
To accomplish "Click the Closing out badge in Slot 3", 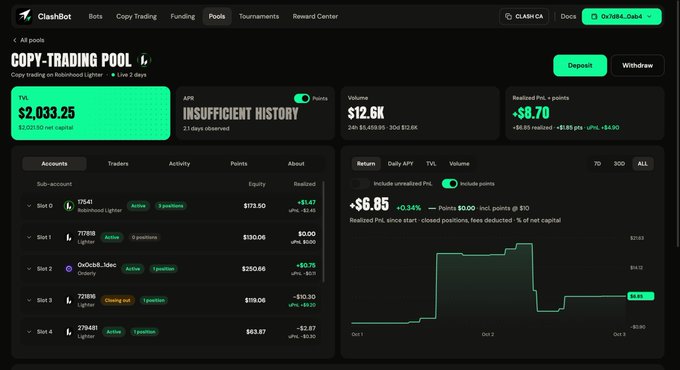I will pyautogui.click(x=118, y=300).
